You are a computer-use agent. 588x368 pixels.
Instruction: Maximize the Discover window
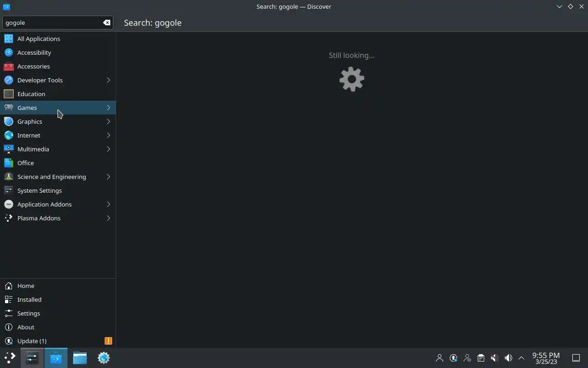(x=571, y=6)
